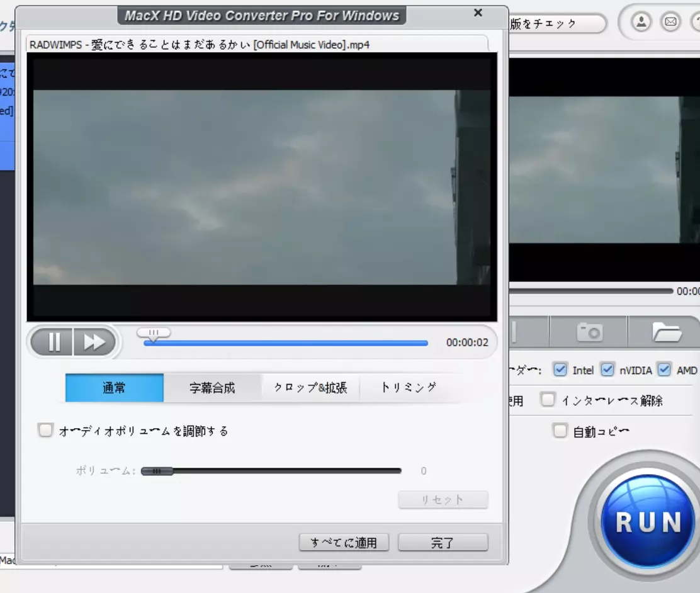Image resolution: width=700 pixels, height=593 pixels.
Task: Click the dialog's video preview area
Action: pyautogui.click(x=262, y=187)
